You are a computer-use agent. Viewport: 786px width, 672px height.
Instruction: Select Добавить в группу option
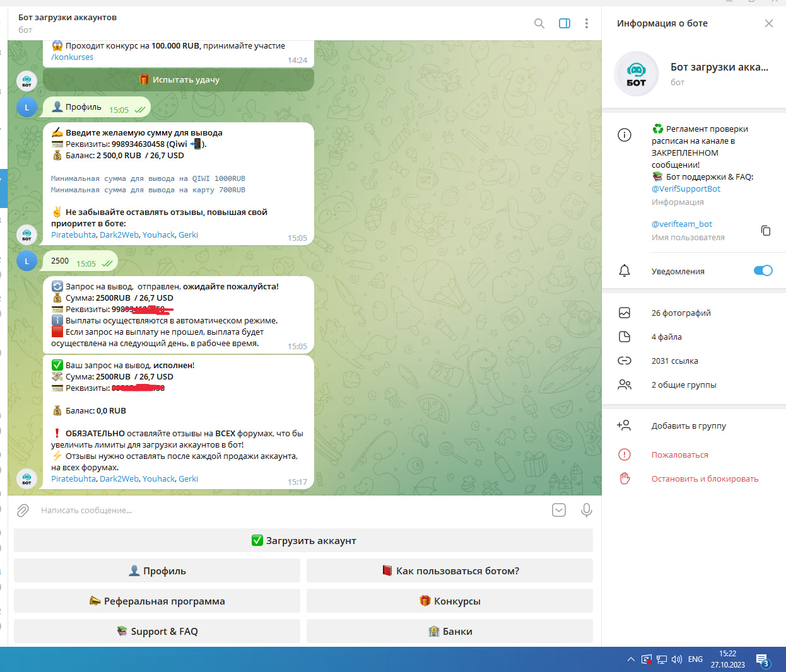[688, 426]
